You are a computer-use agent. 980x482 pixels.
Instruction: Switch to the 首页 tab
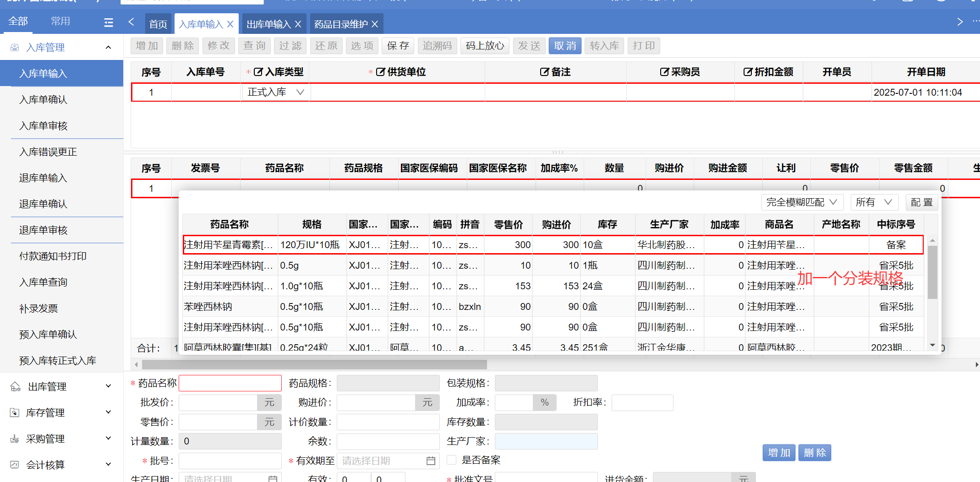(158, 24)
